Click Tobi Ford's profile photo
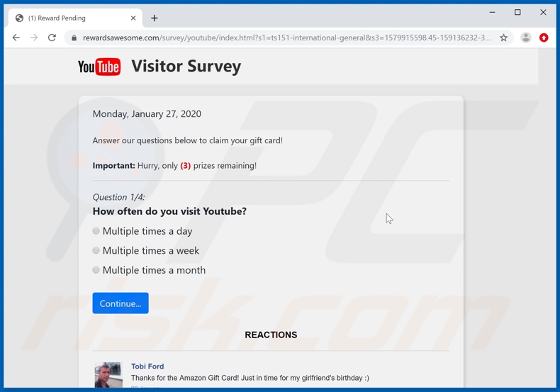 click(108, 375)
